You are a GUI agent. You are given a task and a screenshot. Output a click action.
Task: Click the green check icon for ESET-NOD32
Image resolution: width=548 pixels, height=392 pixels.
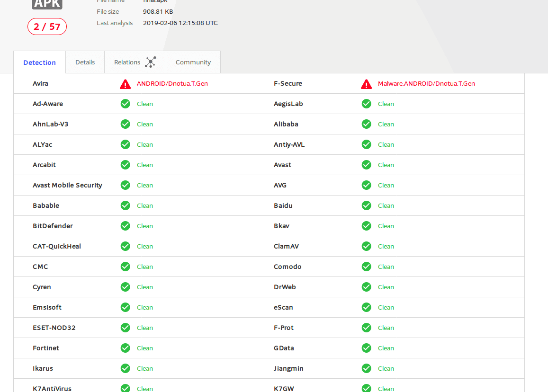tap(125, 328)
